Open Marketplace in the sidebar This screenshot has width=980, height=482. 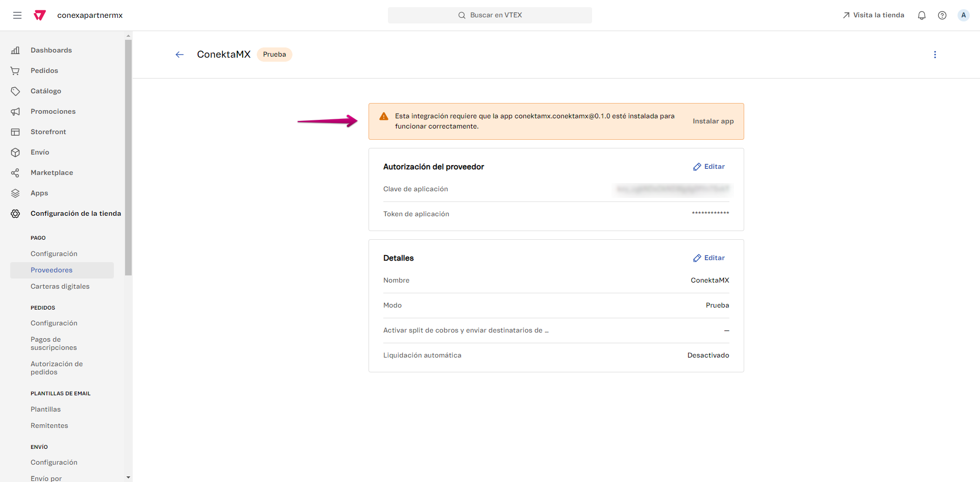click(52, 172)
